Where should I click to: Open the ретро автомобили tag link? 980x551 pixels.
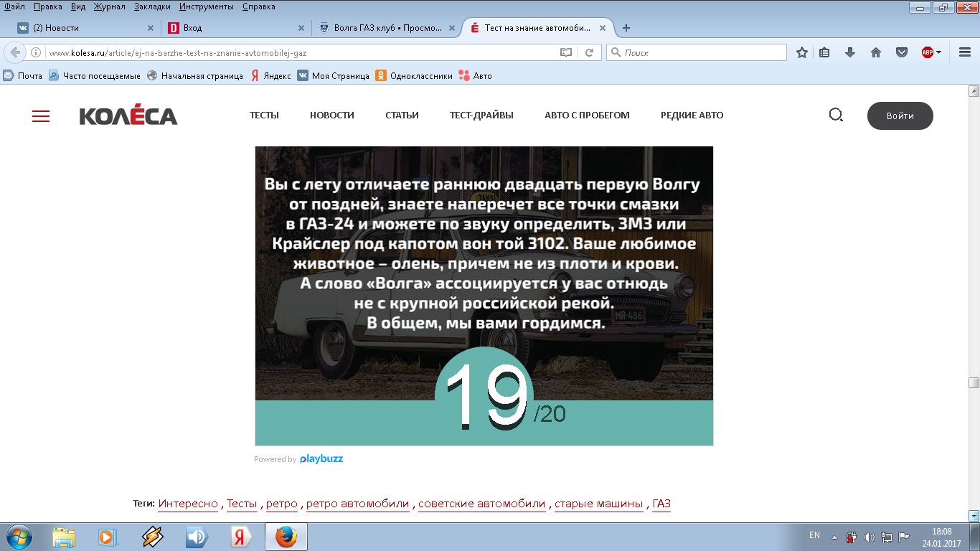click(358, 504)
